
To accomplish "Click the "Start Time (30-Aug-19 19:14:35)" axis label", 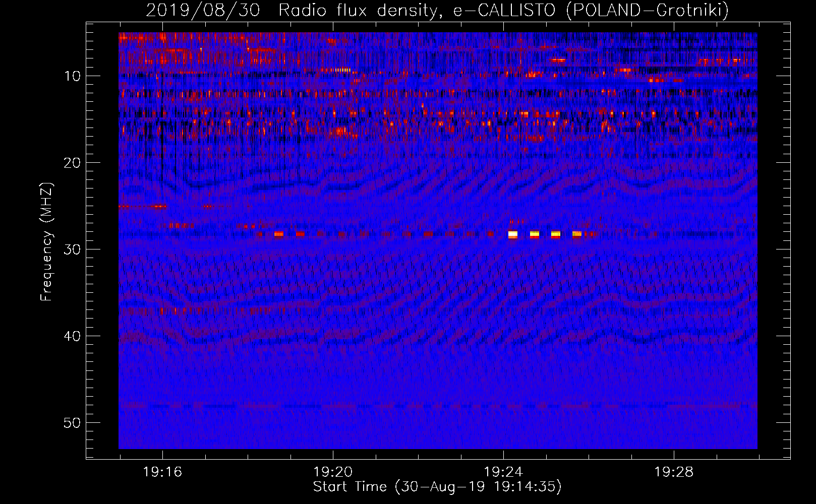I will pos(437,487).
